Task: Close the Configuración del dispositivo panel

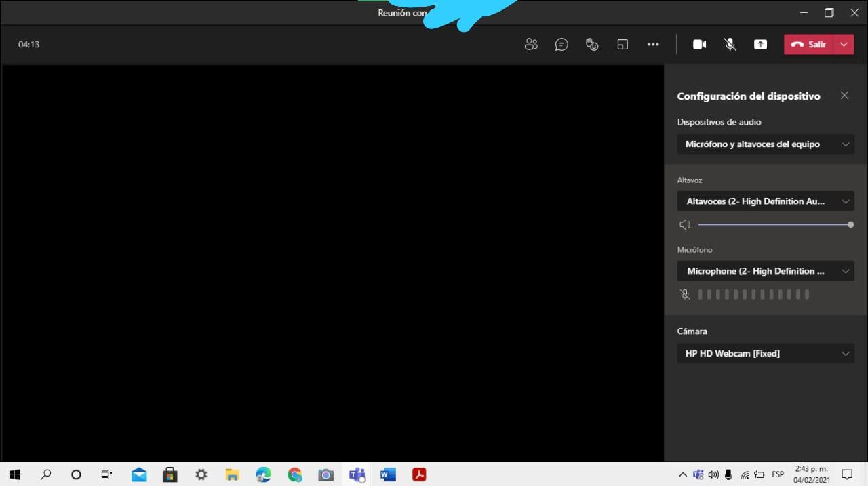Action: [x=844, y=95]
